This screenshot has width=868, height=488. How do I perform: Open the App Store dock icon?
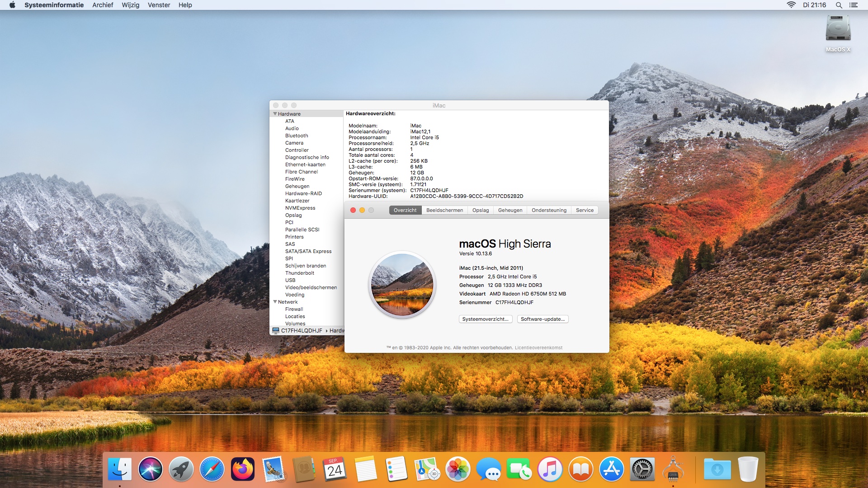[x=612, y=469]
